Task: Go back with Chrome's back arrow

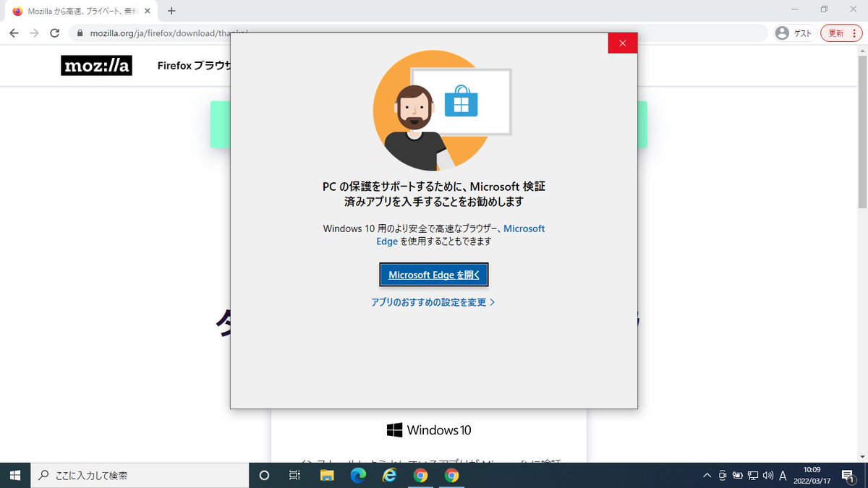Action: (14, 33)
